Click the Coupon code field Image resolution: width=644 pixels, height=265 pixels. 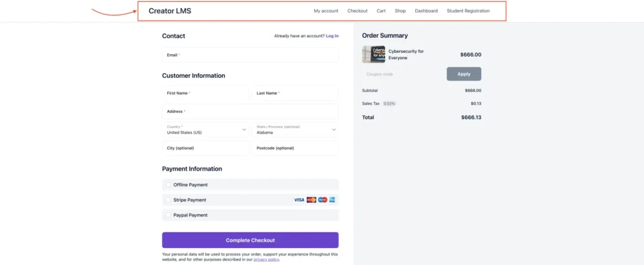(402, 74)
